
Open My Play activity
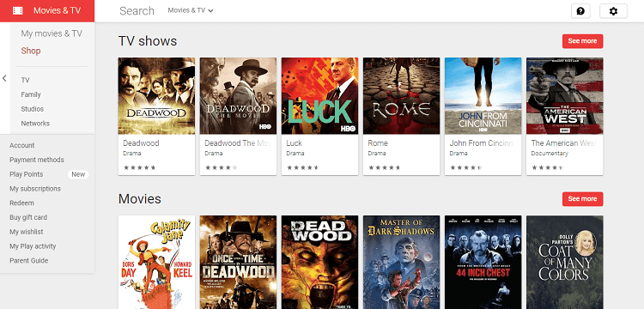[33, 245]
